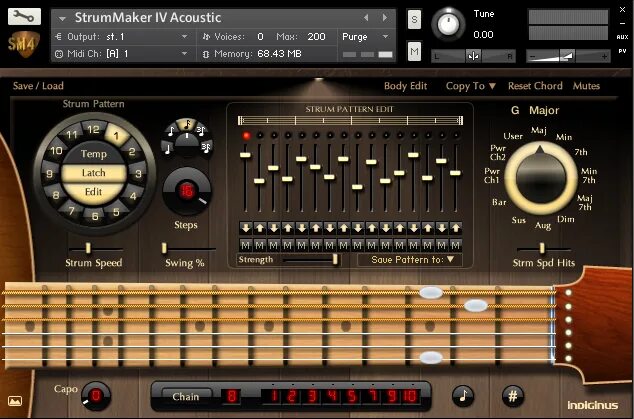Click the Capo knob

click(96, 396)
